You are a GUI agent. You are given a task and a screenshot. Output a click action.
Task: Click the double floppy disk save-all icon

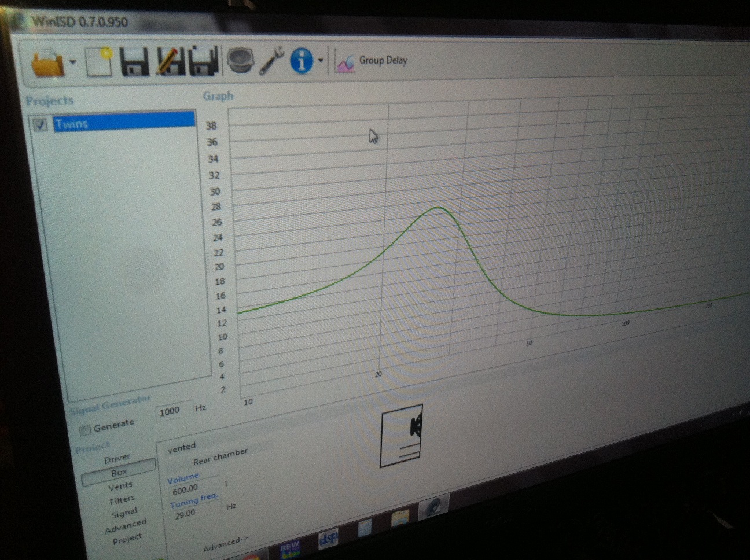(x=203, y=60)
